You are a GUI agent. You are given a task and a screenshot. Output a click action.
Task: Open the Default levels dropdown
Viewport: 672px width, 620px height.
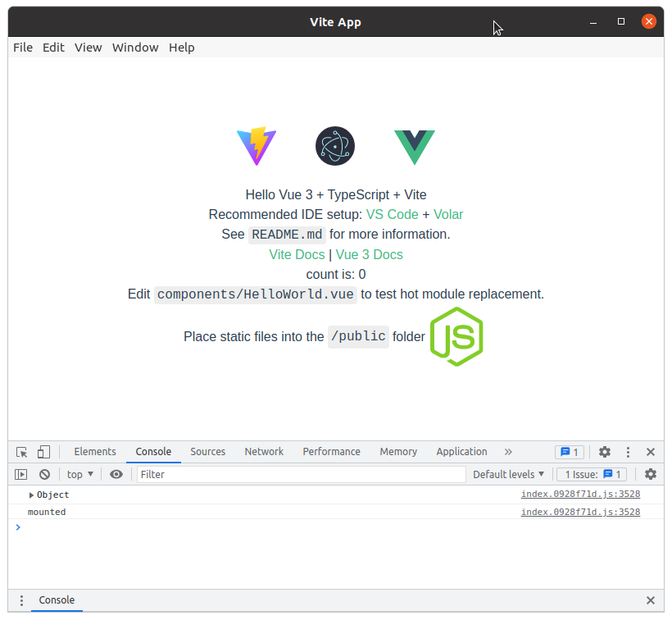[x=509, y=474]
